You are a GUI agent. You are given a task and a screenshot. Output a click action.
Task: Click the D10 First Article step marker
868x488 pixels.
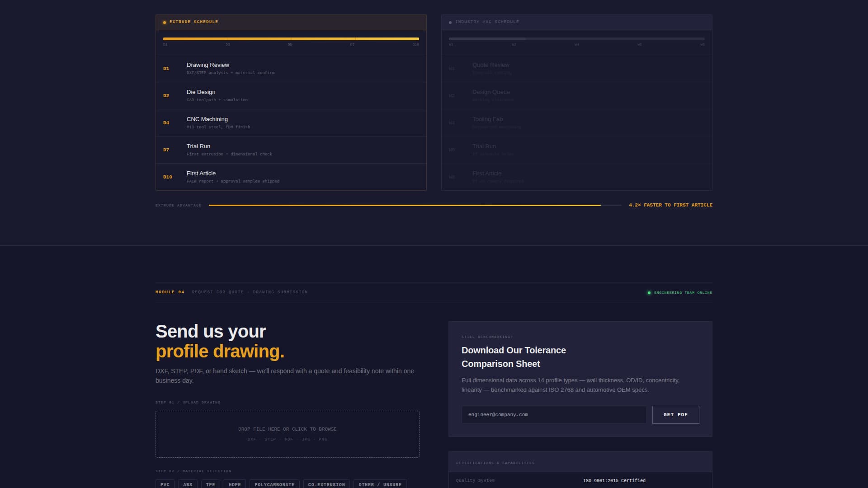167,177
